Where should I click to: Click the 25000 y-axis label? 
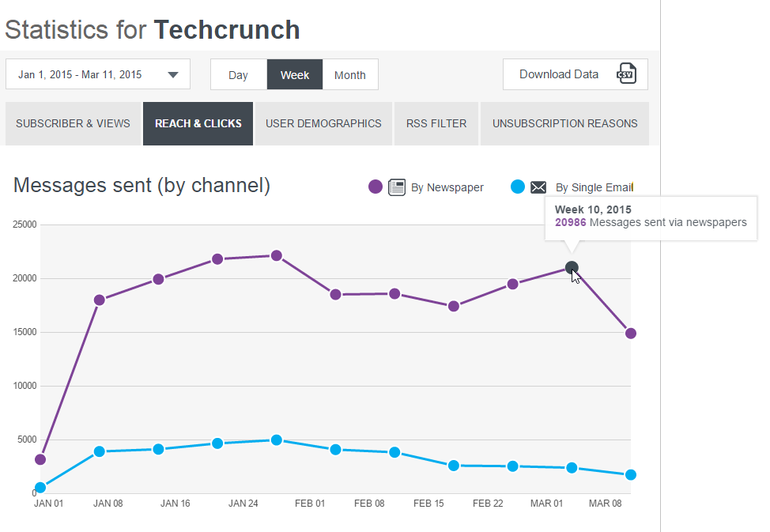[25, 224]
